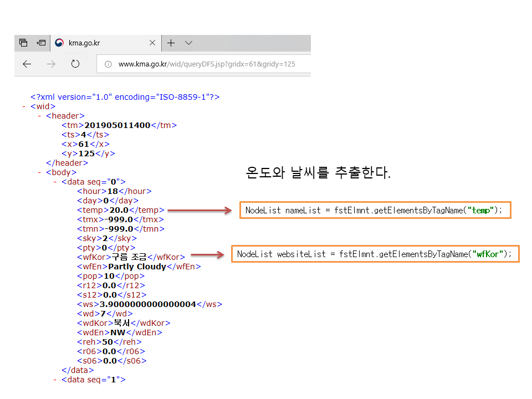This screenshot has height=399, width=532.
Task: Go back with the browser back arrow
Action: click(27, 64)
